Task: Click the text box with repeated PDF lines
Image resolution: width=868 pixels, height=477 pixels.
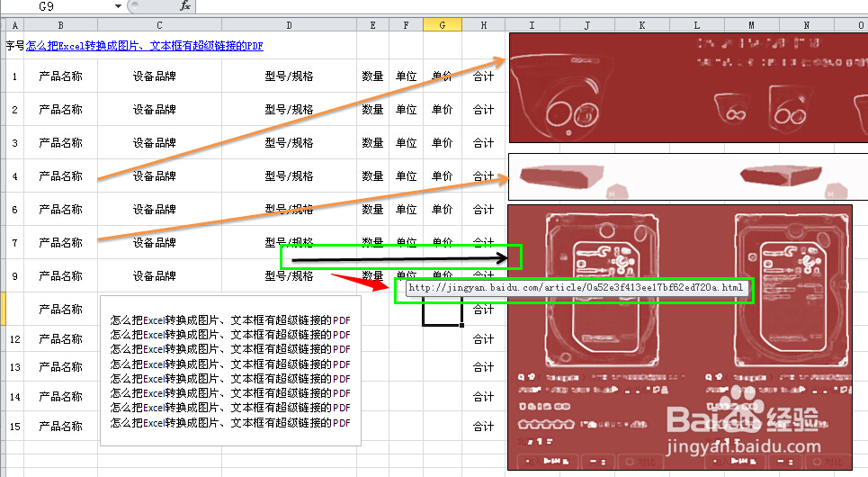Action: point(230,371)
